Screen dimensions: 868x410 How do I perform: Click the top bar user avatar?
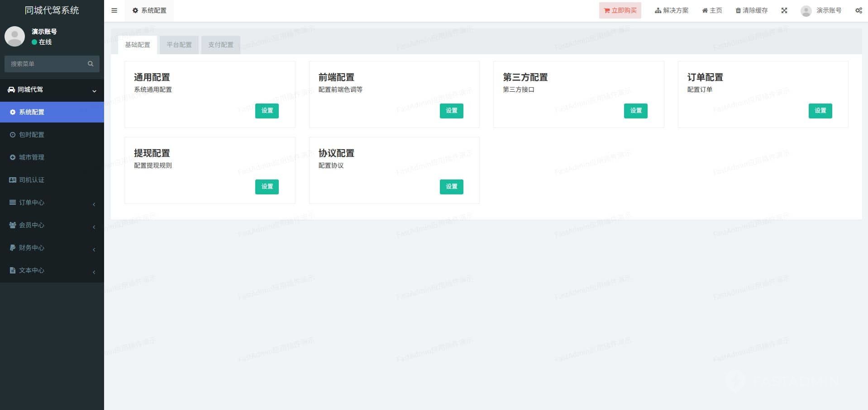click(x=806, y=11)
